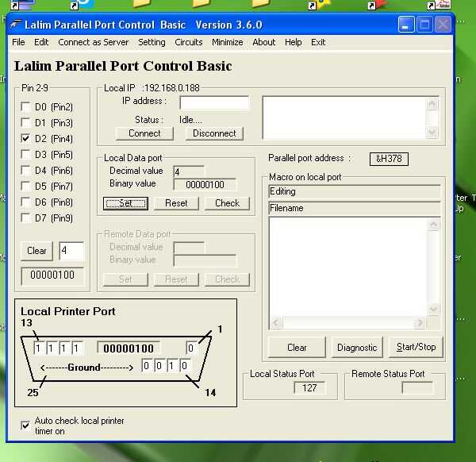Click Clear button in Pin 2-9 group

[36, 251]
